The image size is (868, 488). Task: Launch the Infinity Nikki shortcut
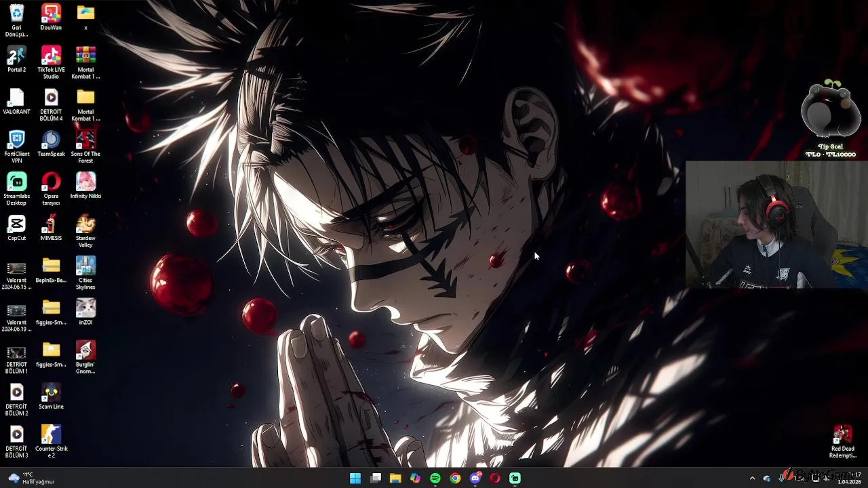85,186
